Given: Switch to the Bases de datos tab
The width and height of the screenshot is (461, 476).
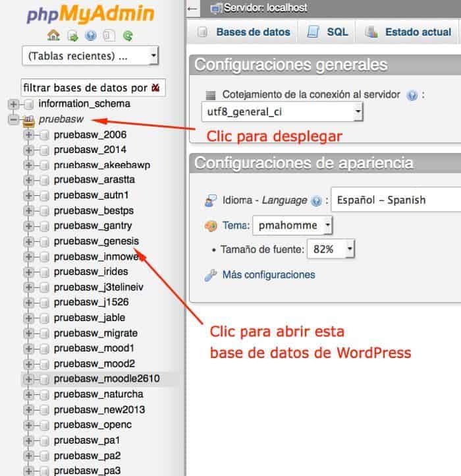Looking at the screenshot, I should [253, 32].
